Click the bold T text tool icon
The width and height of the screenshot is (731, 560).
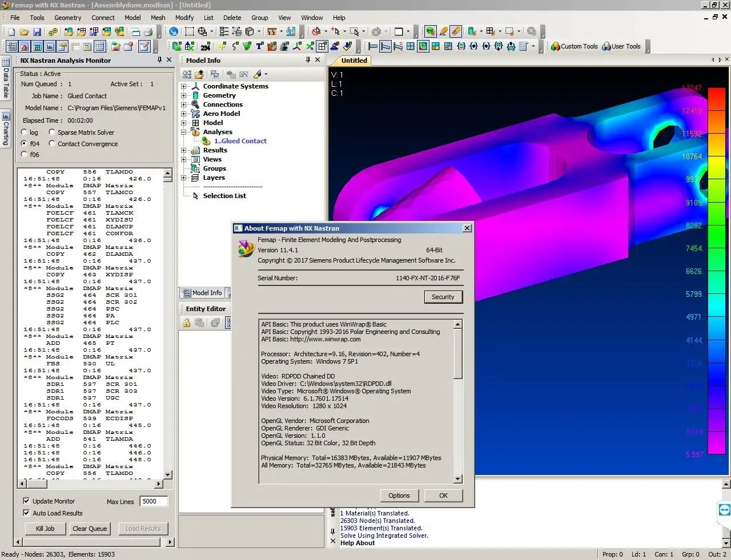tap(259, 47)
